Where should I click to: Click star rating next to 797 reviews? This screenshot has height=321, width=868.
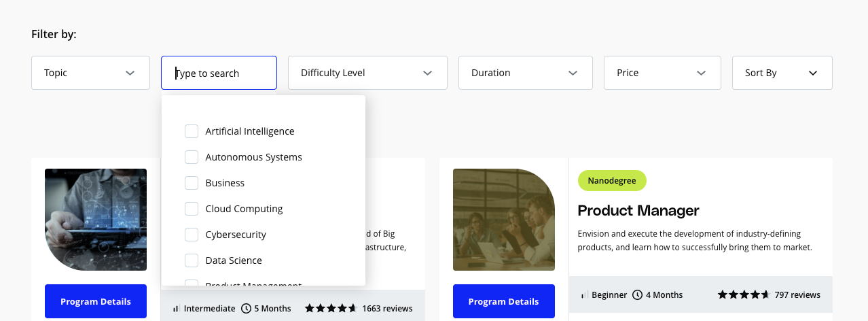(744, 294)
